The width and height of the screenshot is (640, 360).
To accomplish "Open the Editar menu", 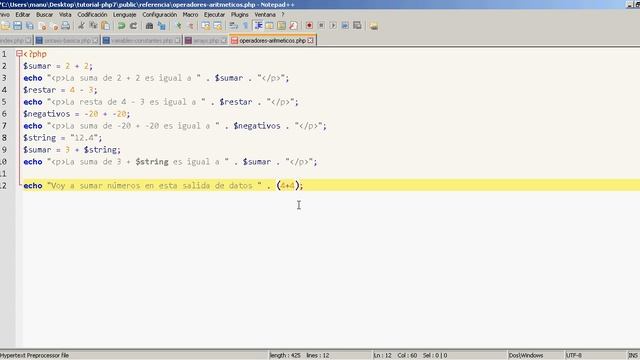I will (22, 15).
